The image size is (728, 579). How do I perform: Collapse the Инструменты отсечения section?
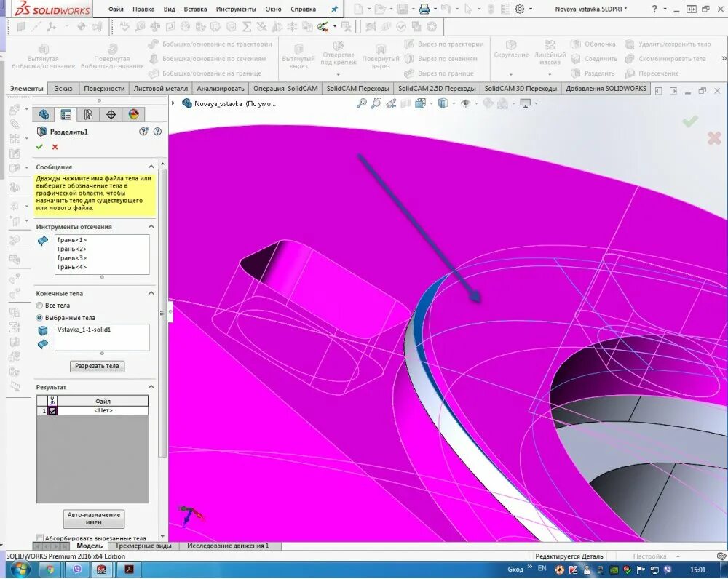coord(151,226)
